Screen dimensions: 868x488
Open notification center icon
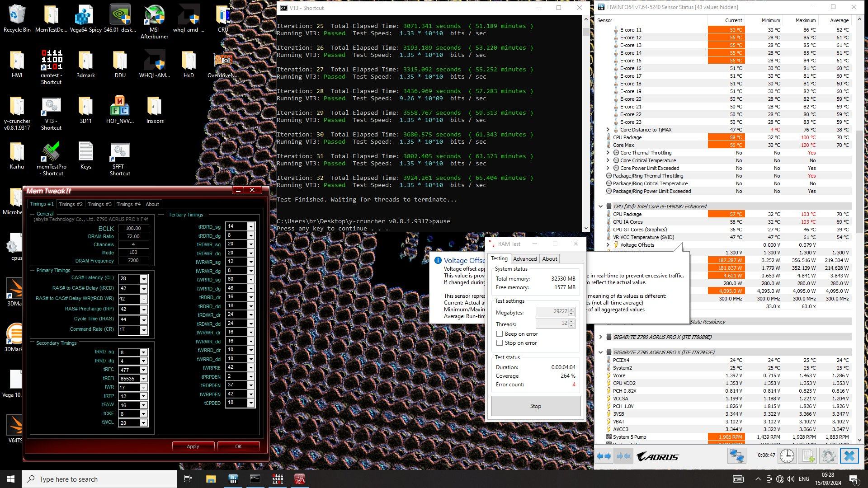pos(854,479)
